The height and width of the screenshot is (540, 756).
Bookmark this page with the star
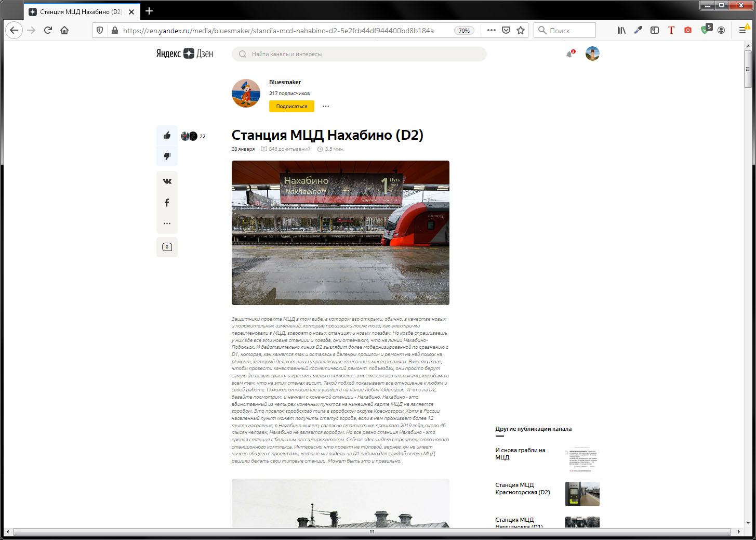click(521, 30)
